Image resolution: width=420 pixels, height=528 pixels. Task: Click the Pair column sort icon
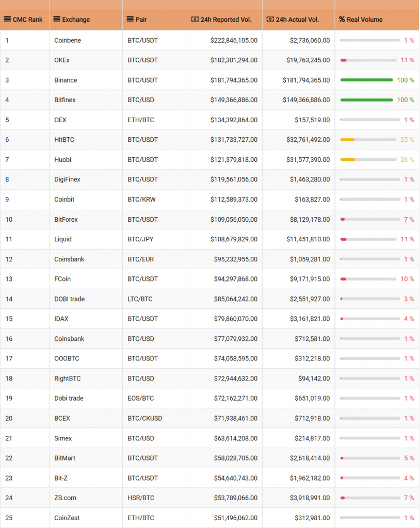(x=130, y=19)
